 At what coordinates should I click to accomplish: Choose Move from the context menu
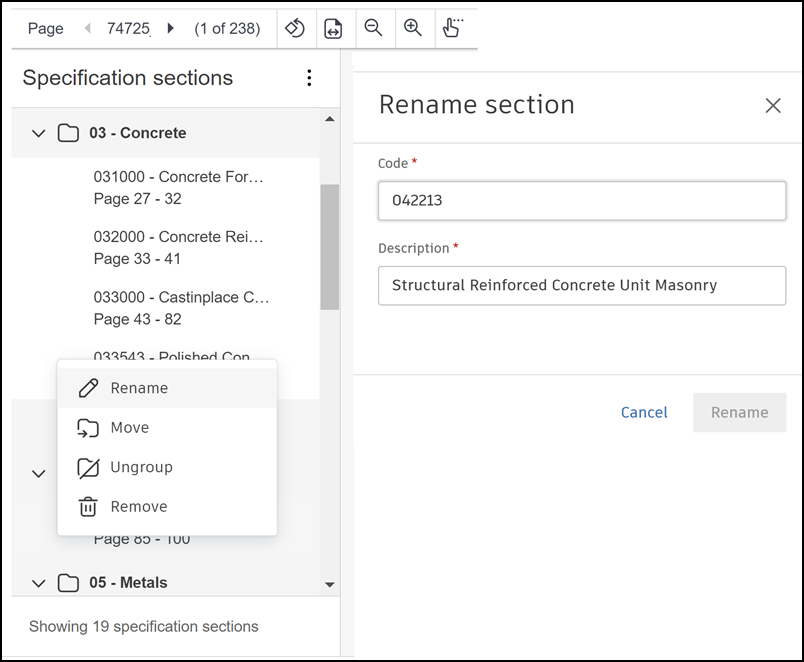click(129, 428)
